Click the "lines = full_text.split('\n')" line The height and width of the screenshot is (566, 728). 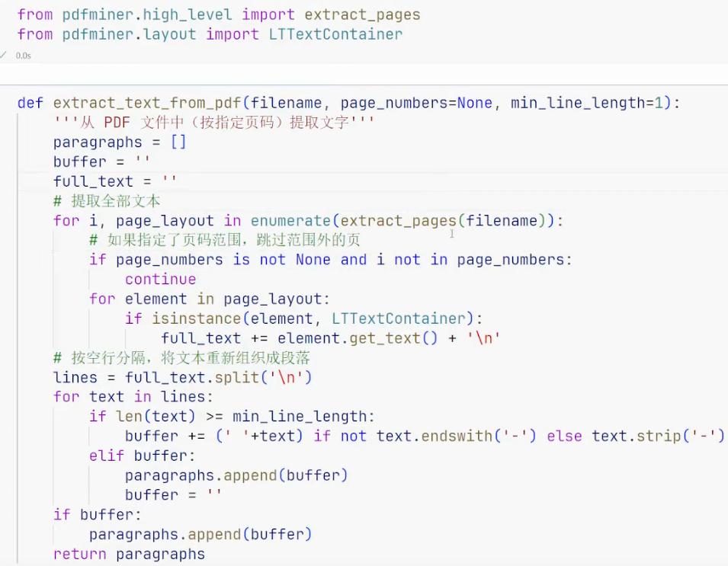point(182,377)
